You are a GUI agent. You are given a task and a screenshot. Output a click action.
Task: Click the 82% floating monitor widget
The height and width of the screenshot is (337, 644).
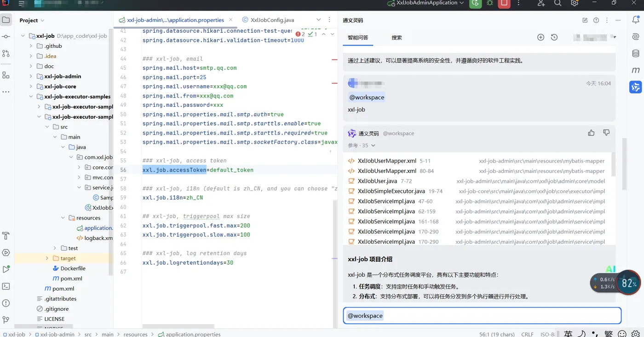[628, 283]
